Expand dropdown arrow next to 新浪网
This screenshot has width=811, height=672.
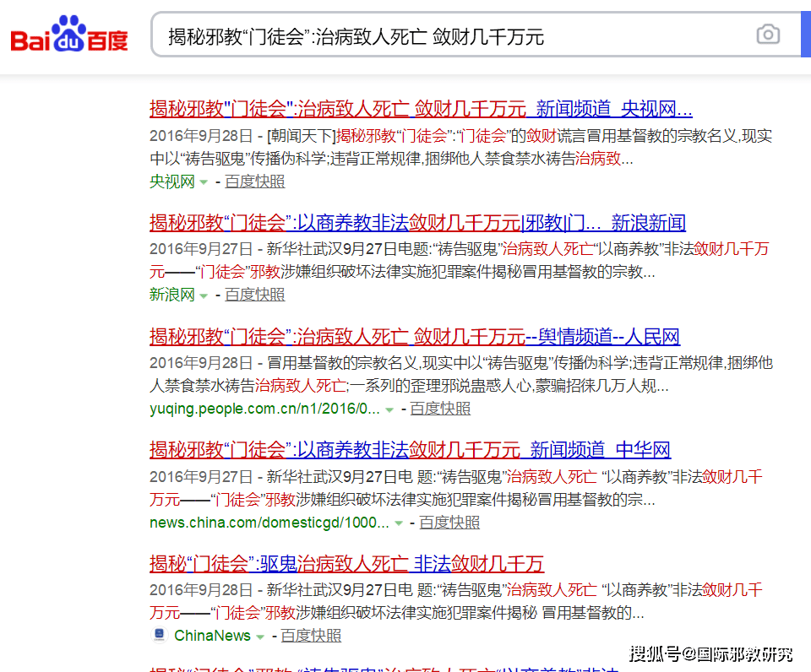click(x=204, y=296)
